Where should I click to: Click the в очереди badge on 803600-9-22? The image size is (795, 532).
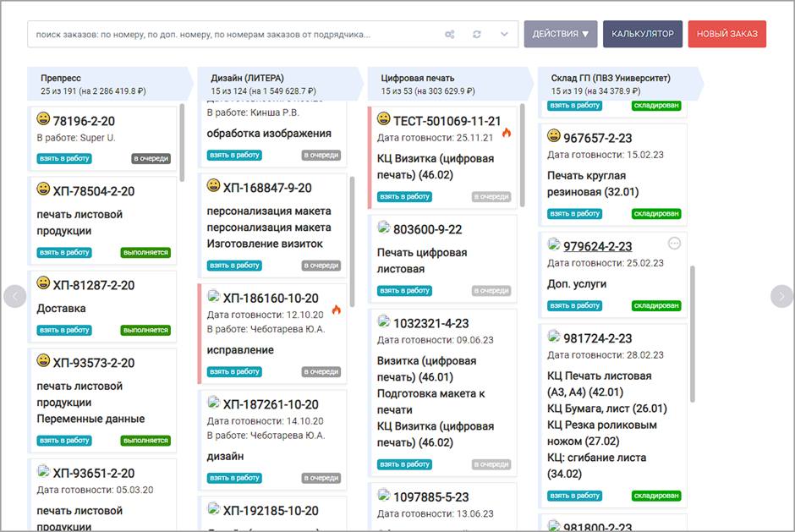tap(491, 291)
